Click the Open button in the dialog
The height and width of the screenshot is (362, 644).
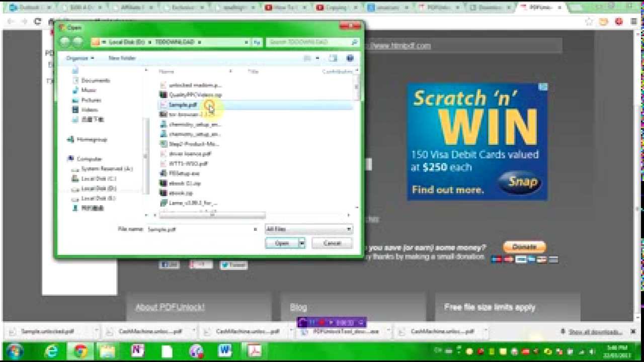[282, 243]
